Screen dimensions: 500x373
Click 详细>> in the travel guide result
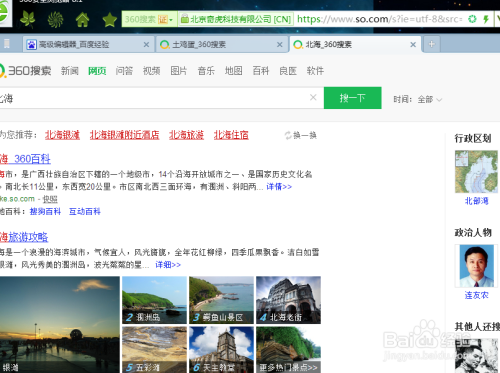point(168,265)
